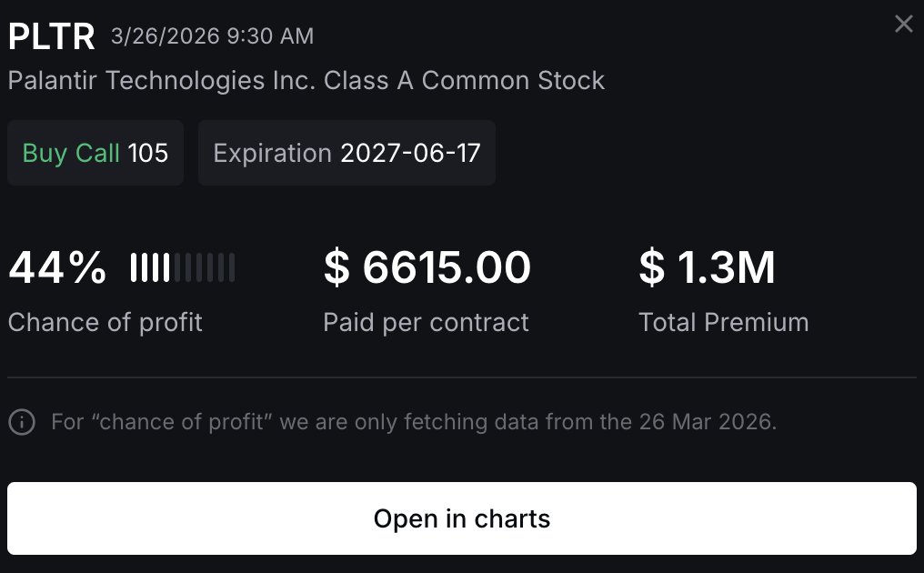Click the $ 6615.00 amount

click(x=427, y=267)
